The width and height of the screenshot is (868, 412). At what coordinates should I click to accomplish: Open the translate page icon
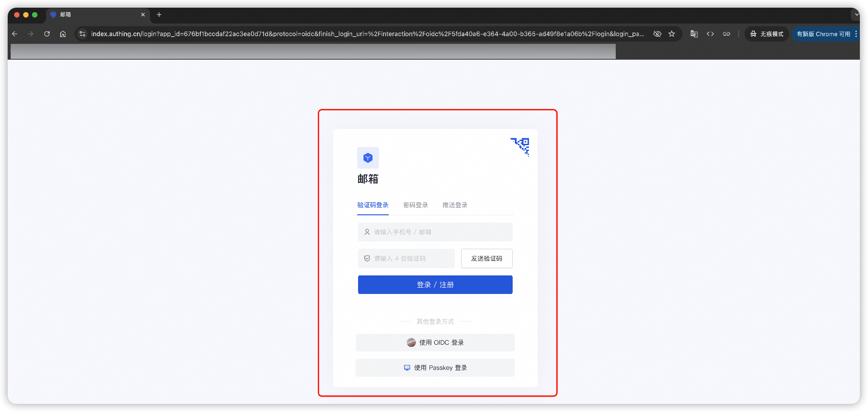point(694,34)
